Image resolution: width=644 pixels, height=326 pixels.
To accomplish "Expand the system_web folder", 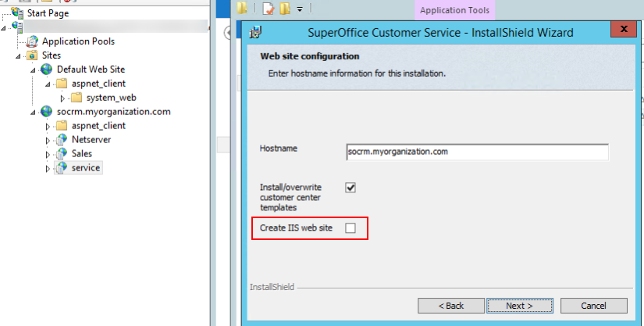I will (x=63, y=98).
